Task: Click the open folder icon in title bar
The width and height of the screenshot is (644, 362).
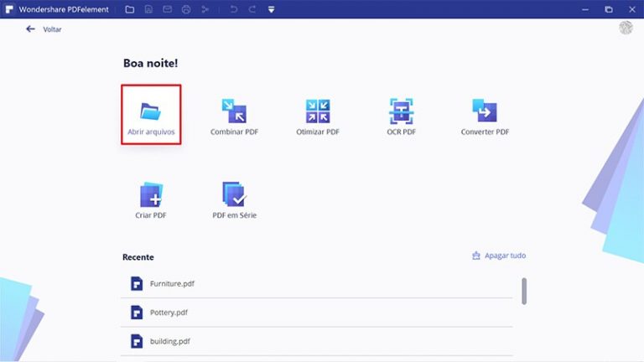Action: click(130, 9)
